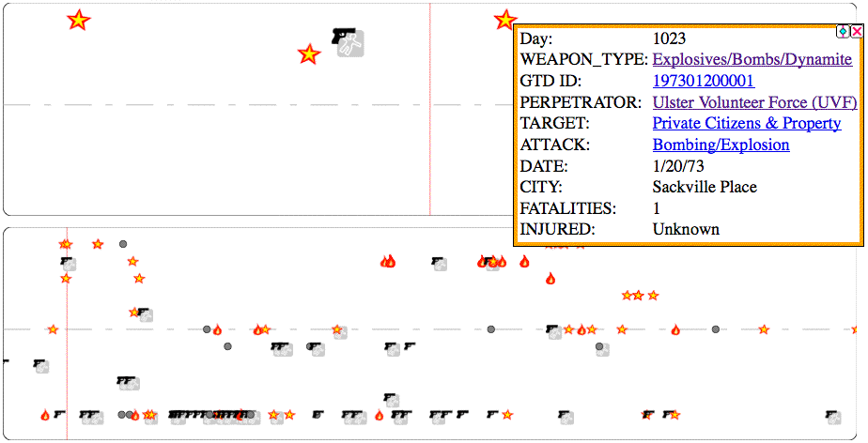This screenshot has width=868, height=443.
Task: Select the group of three stars in lower panel
Action: pyautogui.click(x=639, y=296)
